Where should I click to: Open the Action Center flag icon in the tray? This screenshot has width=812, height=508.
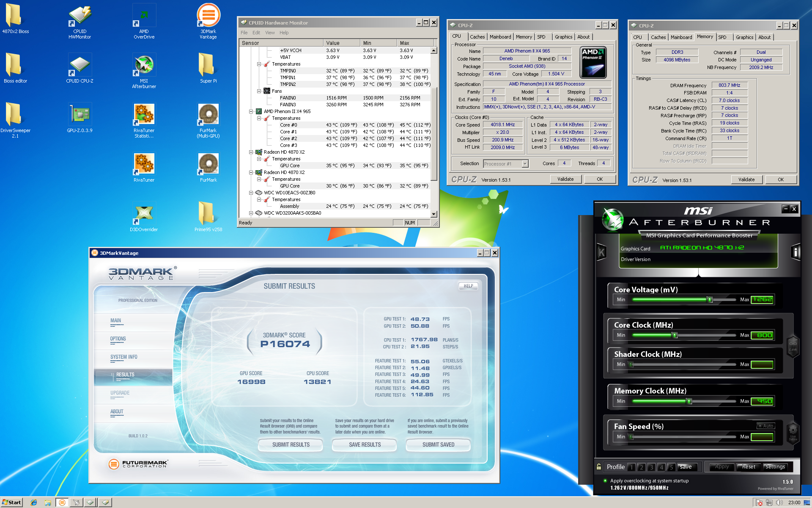tap(759, 502)
